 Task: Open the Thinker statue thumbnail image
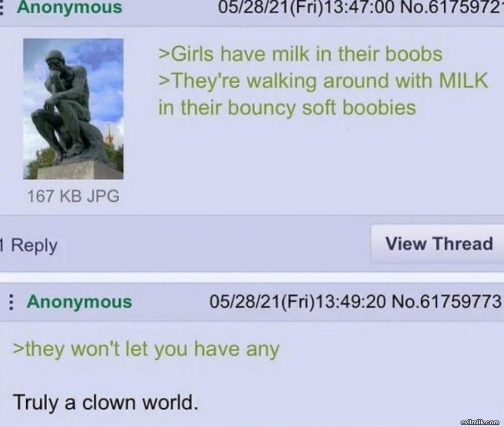click(73, 109)
